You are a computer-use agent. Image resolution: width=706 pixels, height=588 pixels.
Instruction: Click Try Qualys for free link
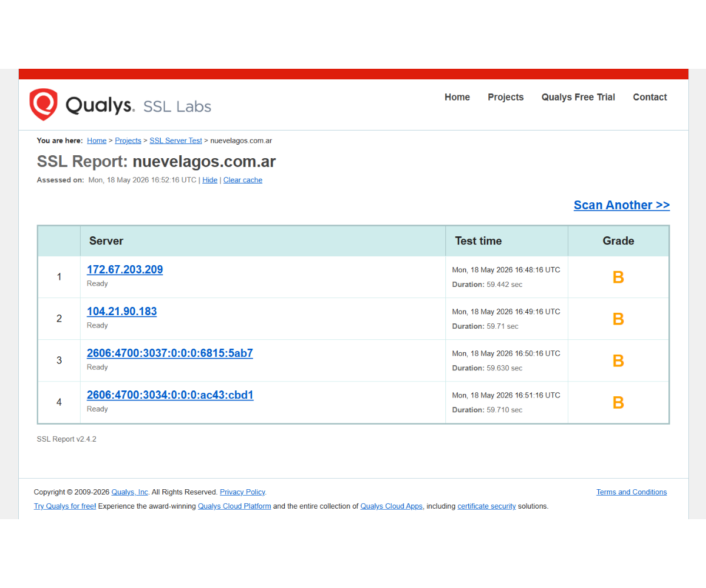pos(65,506)
